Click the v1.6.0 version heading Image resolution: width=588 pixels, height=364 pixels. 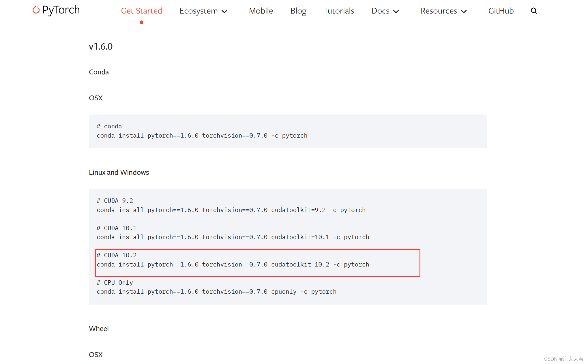[101, 46]
